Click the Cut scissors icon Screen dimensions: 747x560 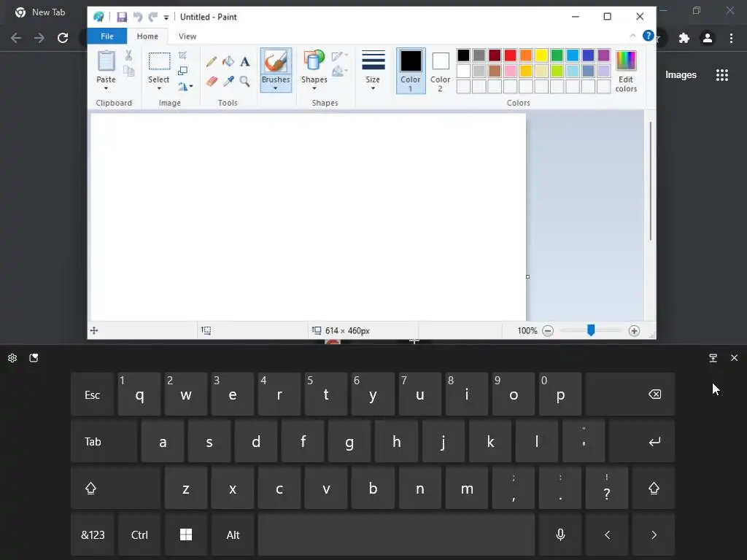(x=128, y=55)
